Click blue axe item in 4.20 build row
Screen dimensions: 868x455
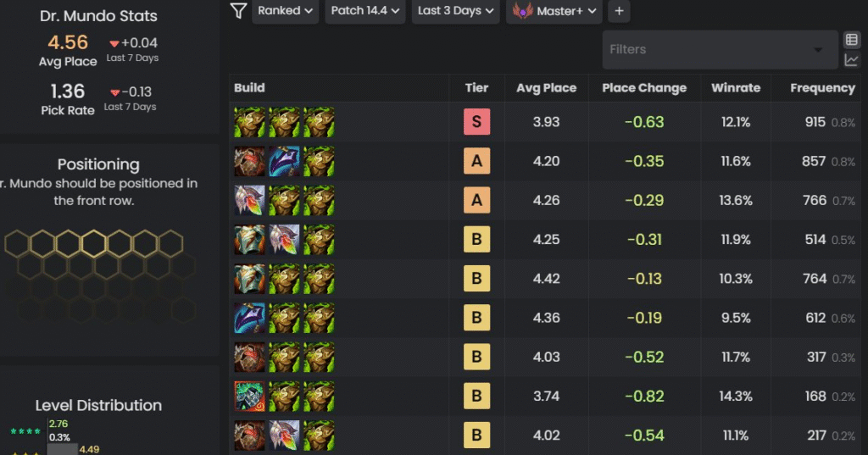point(284,161)
